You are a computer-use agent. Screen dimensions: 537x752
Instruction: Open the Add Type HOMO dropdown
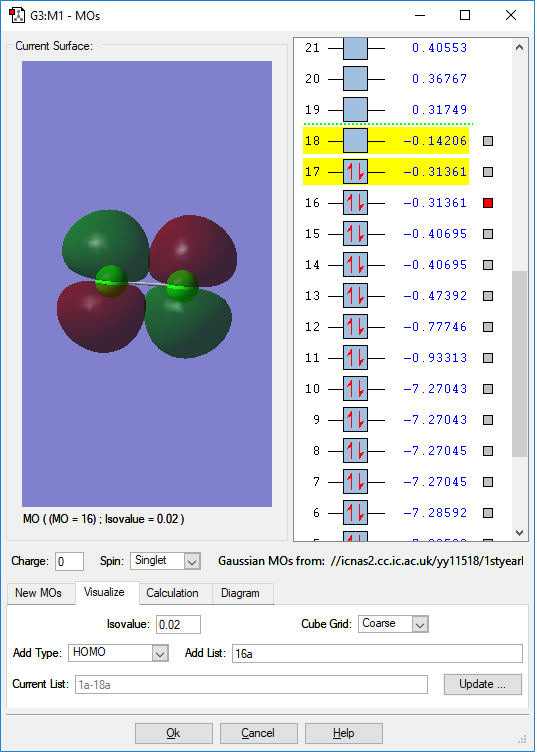pyautogui.click(x=118, y=653)
